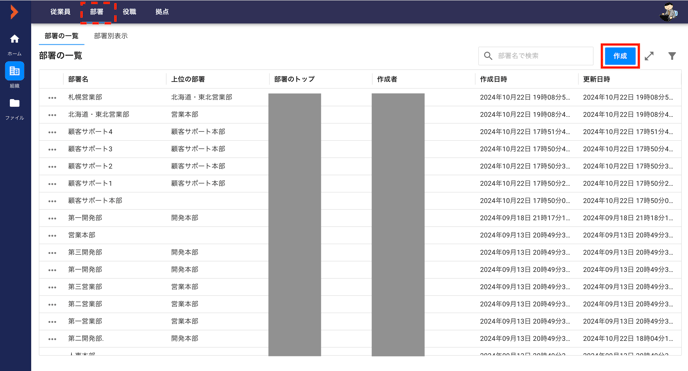
Task: Open the three-dot menu for 北海道・東北営業部 row
Action: 52,115
